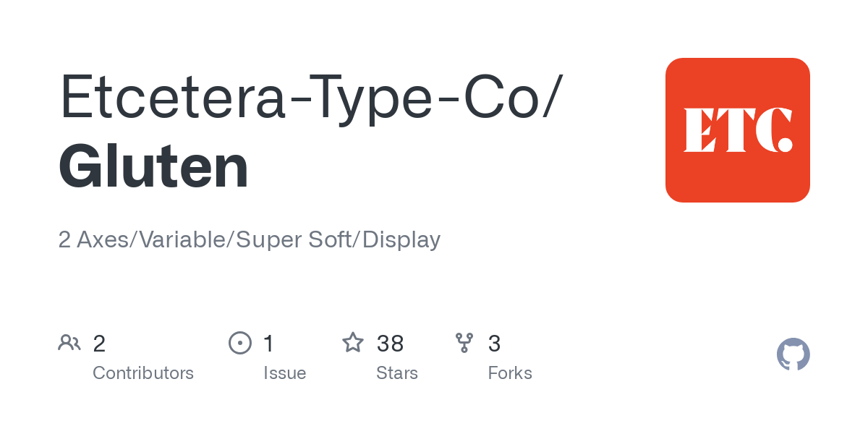Click the word "Display" in description
The image size is (868, 434).
click(401, 239)
